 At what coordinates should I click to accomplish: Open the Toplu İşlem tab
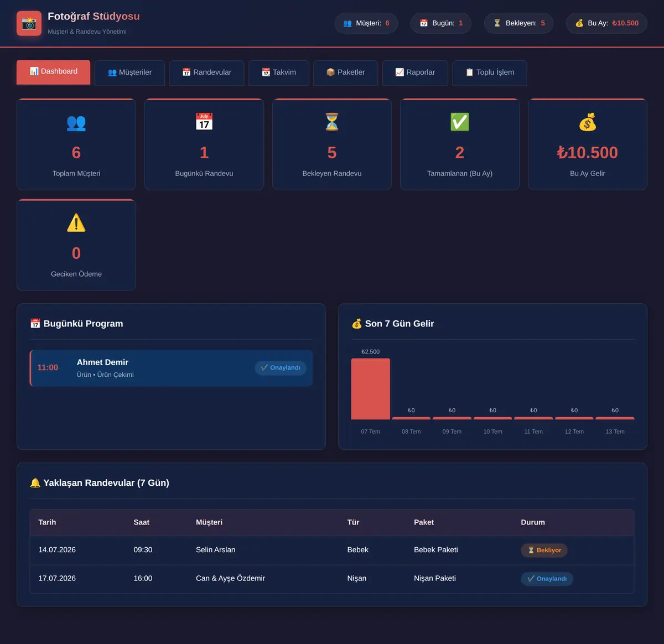coord(490,72)
